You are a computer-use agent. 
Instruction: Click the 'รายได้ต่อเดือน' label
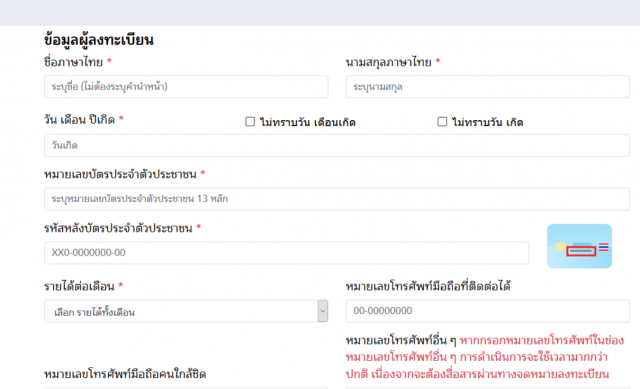pyautogui.click(x=79, y=286)
